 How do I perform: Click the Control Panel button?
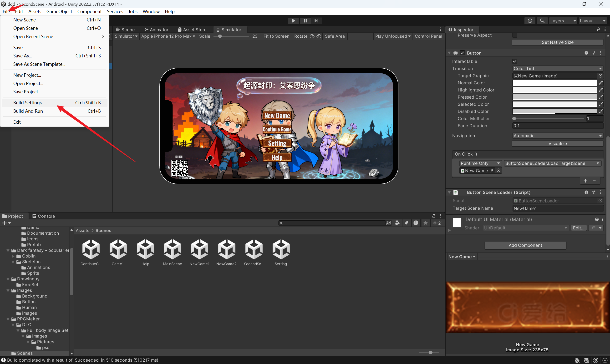(428, 36)
